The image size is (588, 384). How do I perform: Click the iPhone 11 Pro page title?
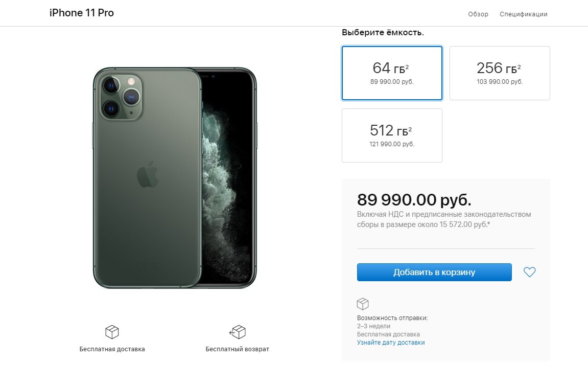point(82,13)
